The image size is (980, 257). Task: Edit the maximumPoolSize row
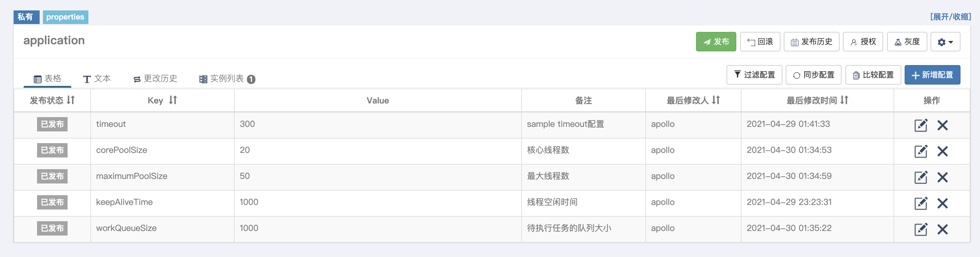pyautogui.click(x=920, y=177)
